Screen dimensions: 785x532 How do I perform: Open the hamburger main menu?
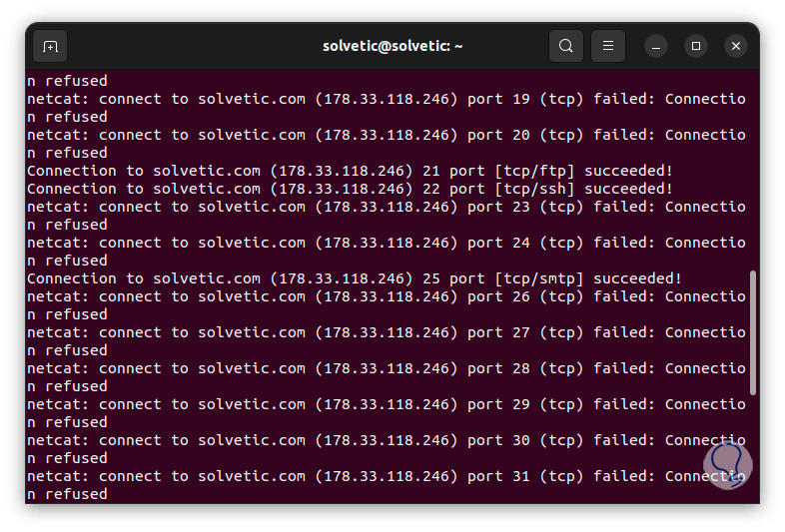point(608,46)
